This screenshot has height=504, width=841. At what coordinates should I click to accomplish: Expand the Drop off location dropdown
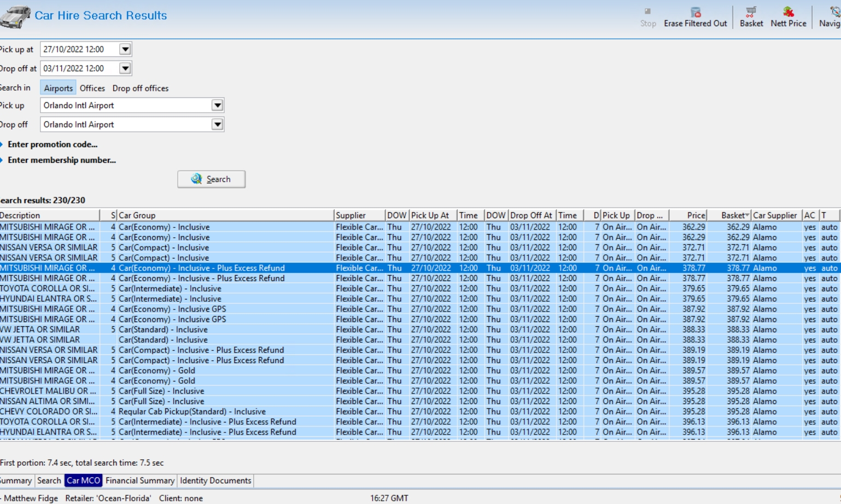pos(217,125)
